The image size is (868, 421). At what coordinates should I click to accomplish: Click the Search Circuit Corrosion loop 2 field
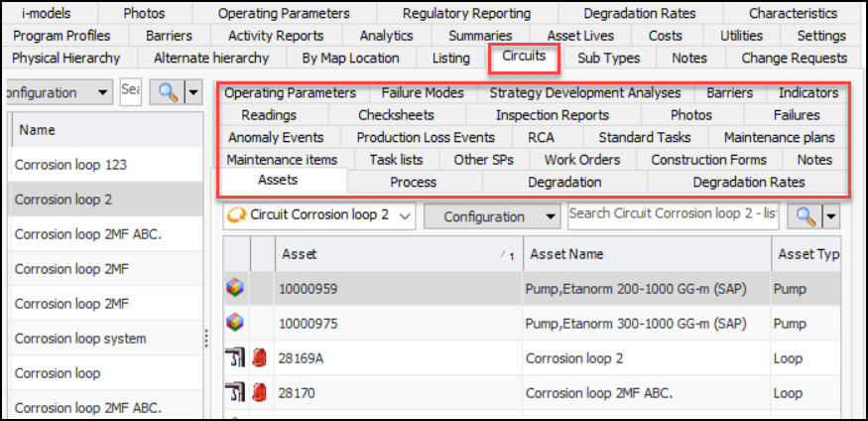(675, 214)
